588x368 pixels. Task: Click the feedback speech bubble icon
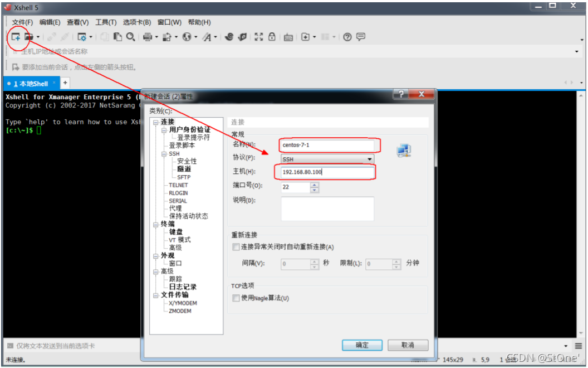(361, 37)
